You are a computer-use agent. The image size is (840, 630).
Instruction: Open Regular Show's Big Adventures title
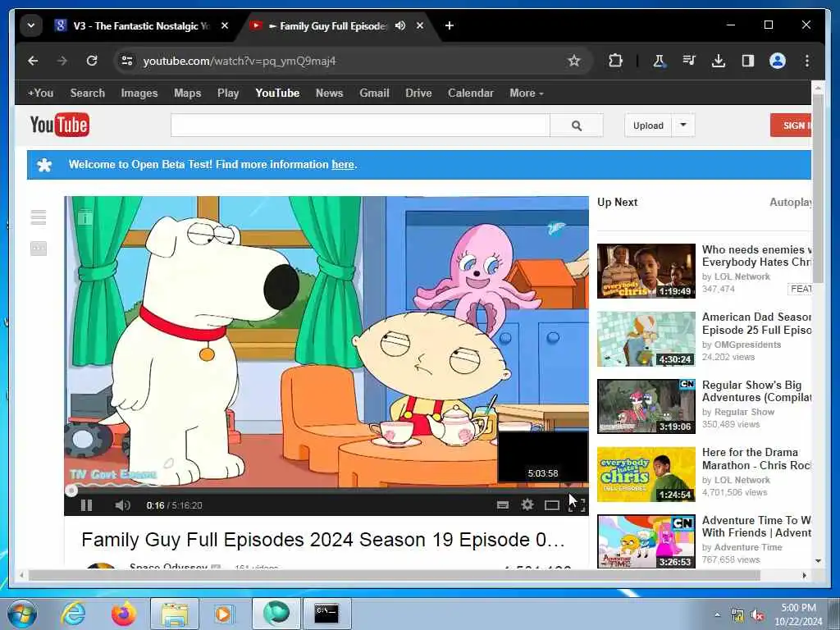[x=757, y=391]
